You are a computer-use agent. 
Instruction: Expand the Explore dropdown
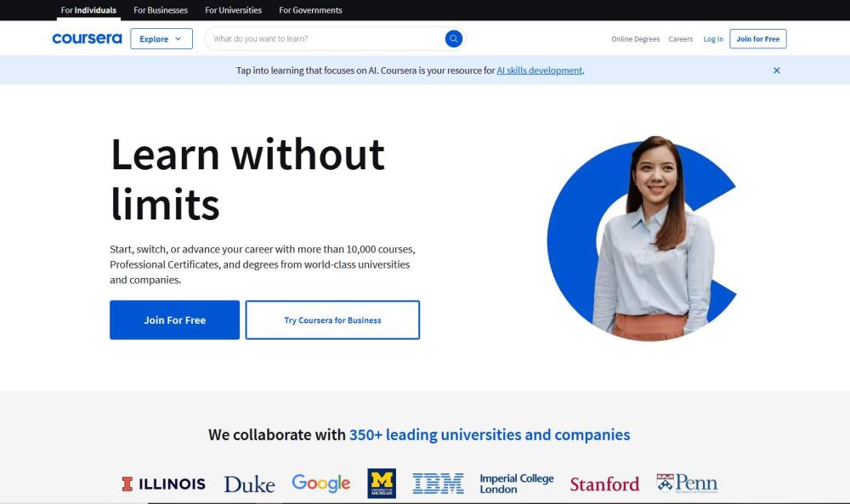click(161, 38)
